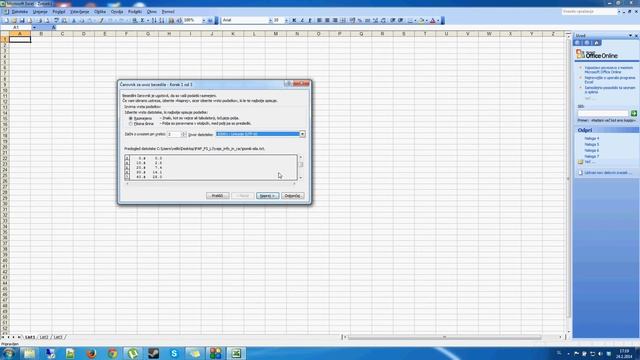The width and height of the screenshot is (640, 360).
Task: Click the AutoSum sigma icon
Action: click(x=142, y=20)
